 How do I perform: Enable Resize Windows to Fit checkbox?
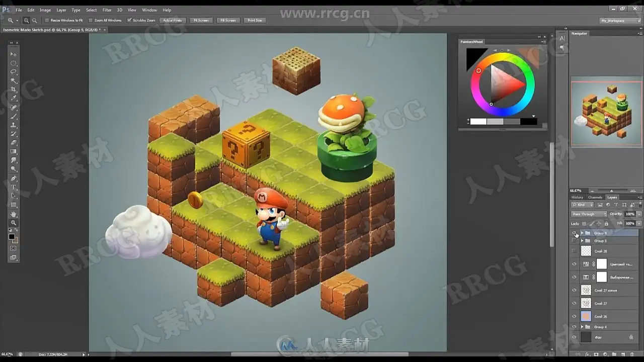47,21
